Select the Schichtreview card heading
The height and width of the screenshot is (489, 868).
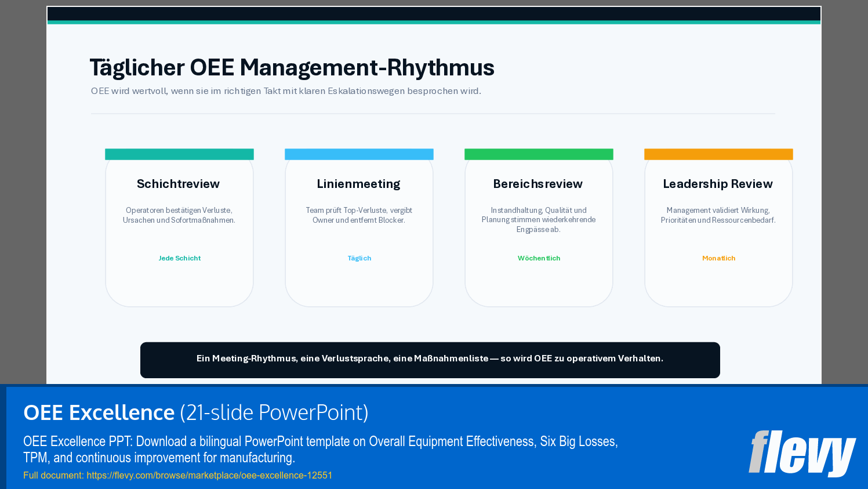click(179, 184)
